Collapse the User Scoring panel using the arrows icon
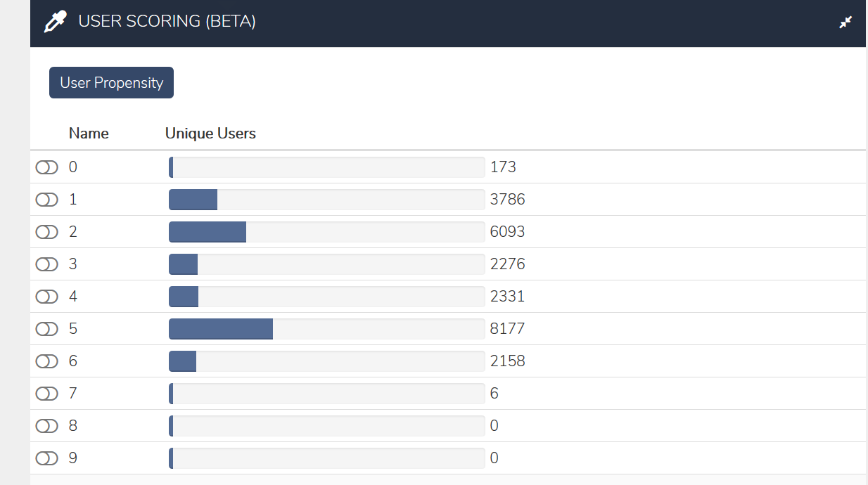The height and width of the screenshot is (485, 868). coord(845,22)
